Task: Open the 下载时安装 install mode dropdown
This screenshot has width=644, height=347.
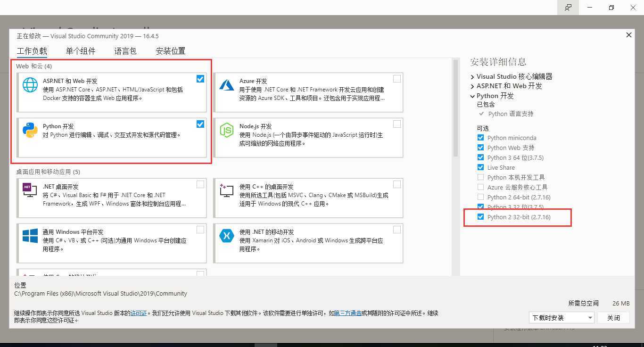Action: coord(561,318)
